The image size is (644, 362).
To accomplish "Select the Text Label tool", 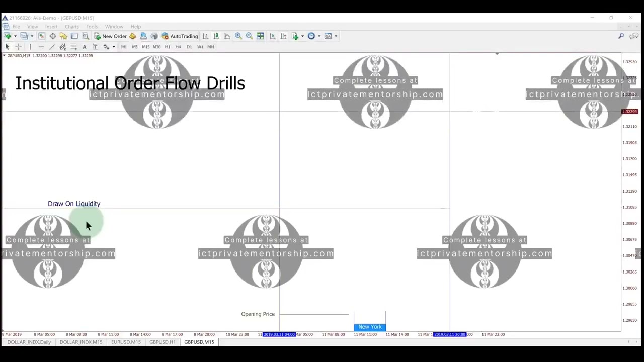I will (x=95, y=47).
